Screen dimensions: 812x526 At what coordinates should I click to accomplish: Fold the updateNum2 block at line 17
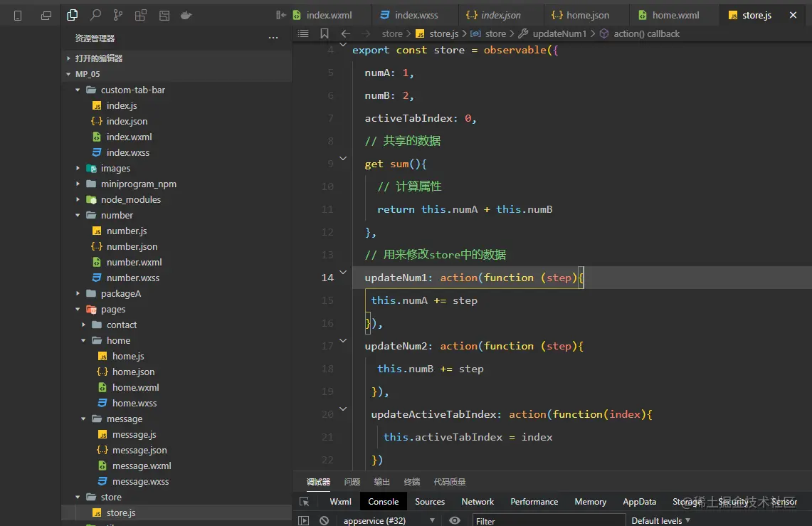[343, 340]
